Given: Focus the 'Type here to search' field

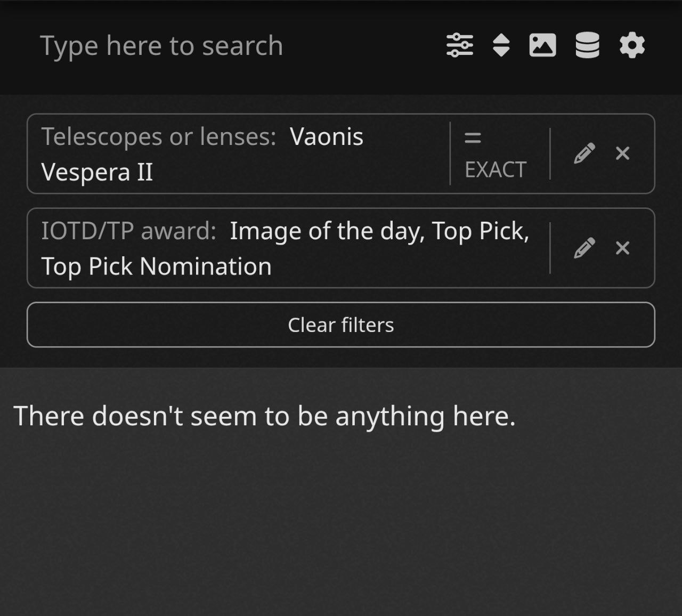Looking at the screenshot, I should pos(161,45).
